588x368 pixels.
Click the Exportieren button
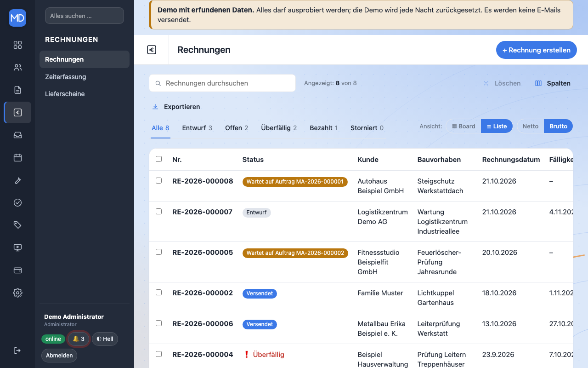[x=176, y=107]
